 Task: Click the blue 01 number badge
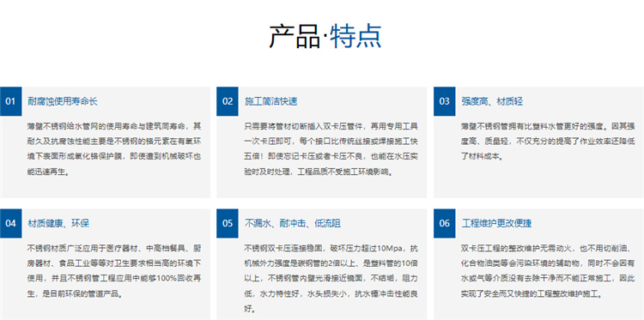tap(10, 101)
